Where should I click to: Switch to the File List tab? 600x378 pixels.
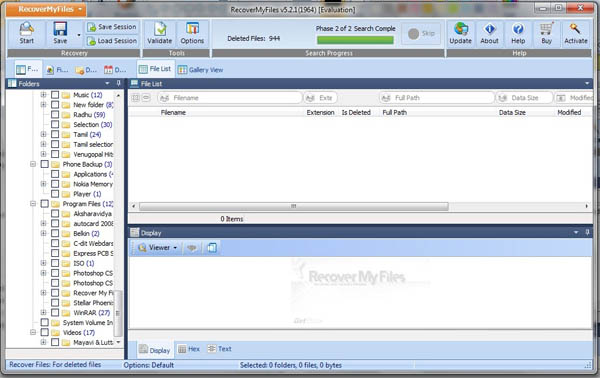click(155, 69)
